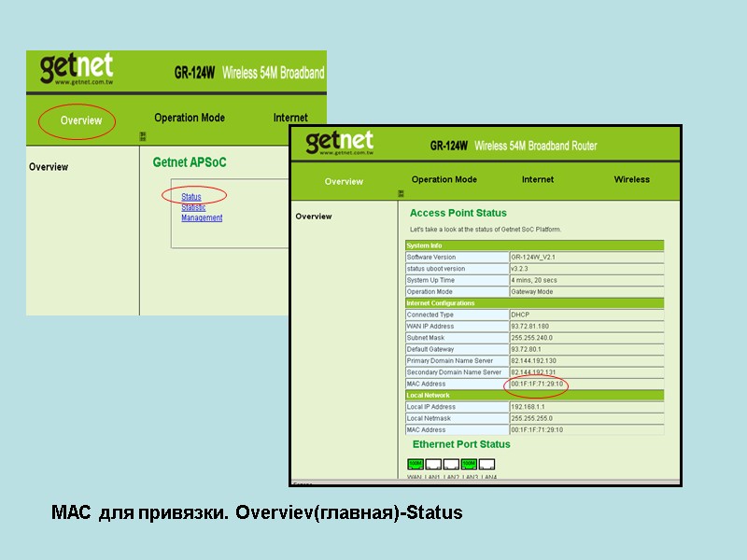Select Overview sidebar item in back window
The width and height of the screenshot is (747, 560).
pyautogui.click(x=49, y=167)
